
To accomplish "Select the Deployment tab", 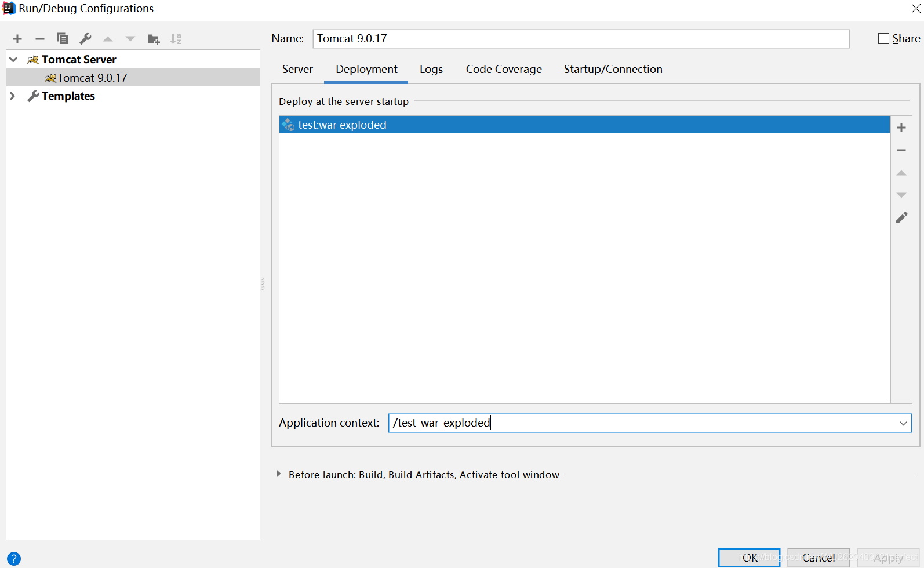I will (x=366, y=70).
